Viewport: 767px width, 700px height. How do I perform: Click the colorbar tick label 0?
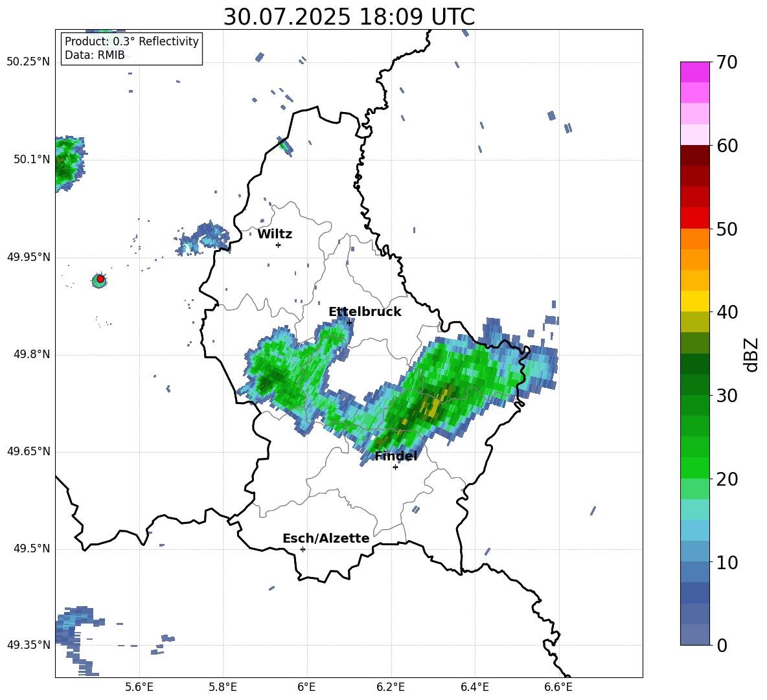pyautogui.click(x=722, y=645)
